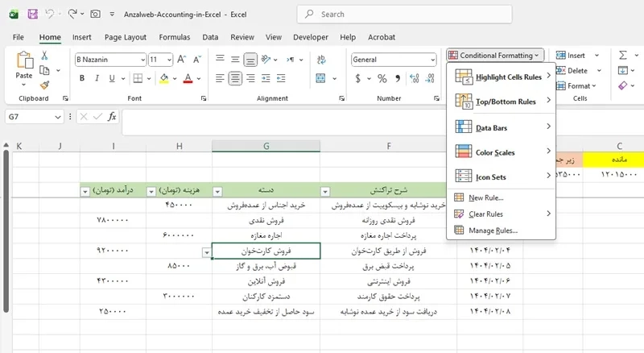
Task: Click the Format Painter brush icon
Action: (x=44, y=85)
